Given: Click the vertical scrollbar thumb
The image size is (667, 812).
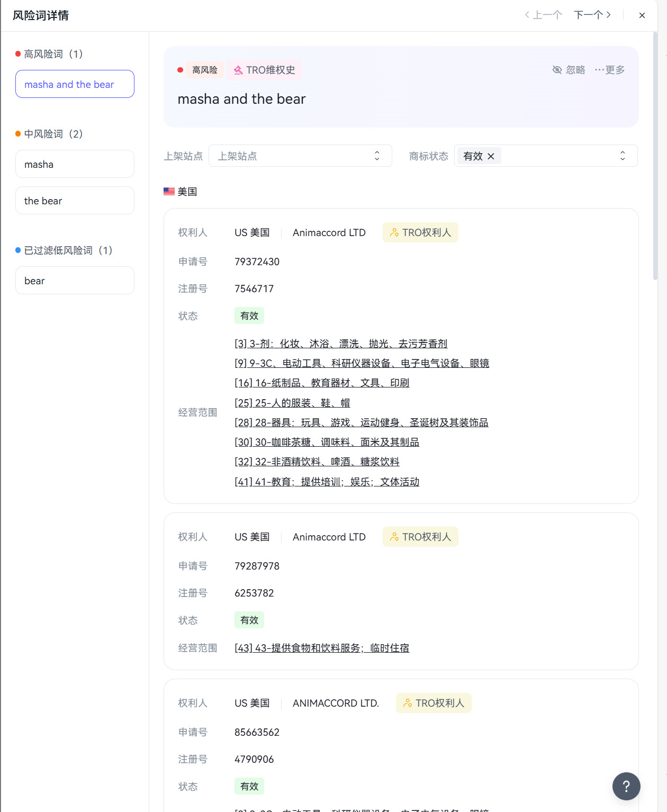Looking at the screenshot, I should [655, 156].
